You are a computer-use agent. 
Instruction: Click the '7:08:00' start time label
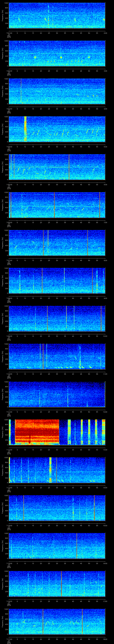click(9, 298)
